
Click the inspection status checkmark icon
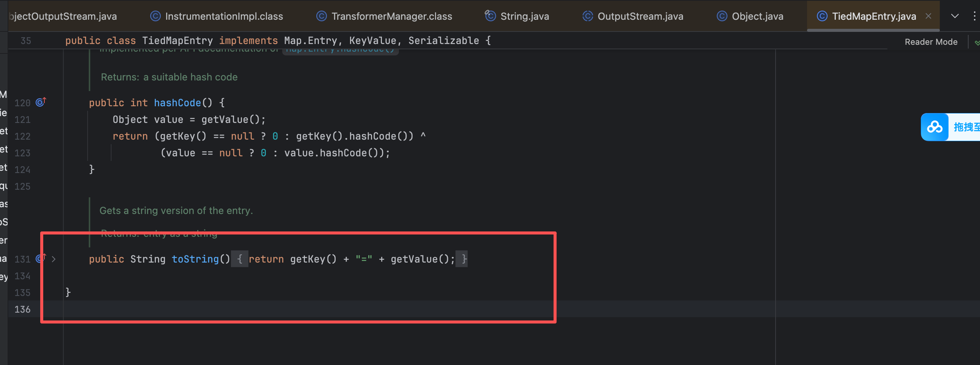pos(977,42)
